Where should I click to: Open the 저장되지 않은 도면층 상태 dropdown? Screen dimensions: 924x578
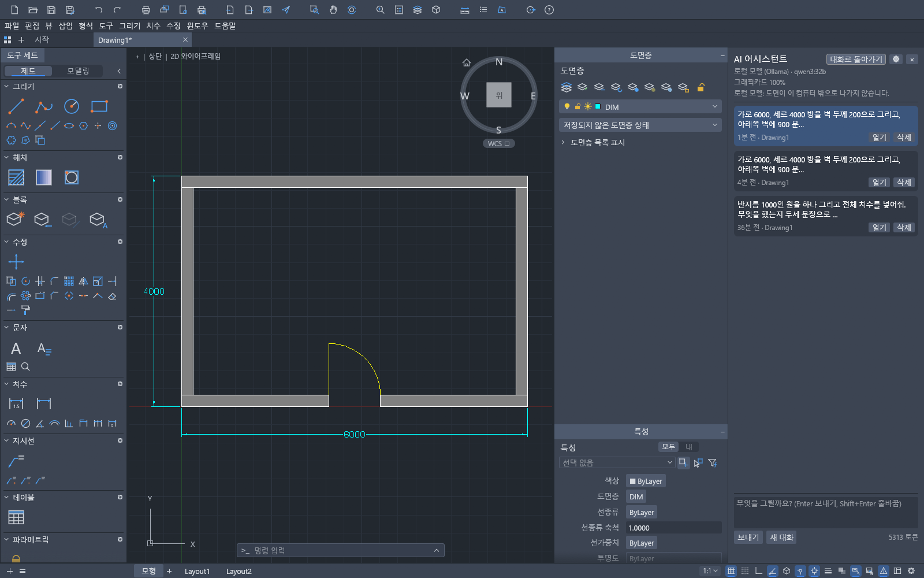(x=640, y=125)
